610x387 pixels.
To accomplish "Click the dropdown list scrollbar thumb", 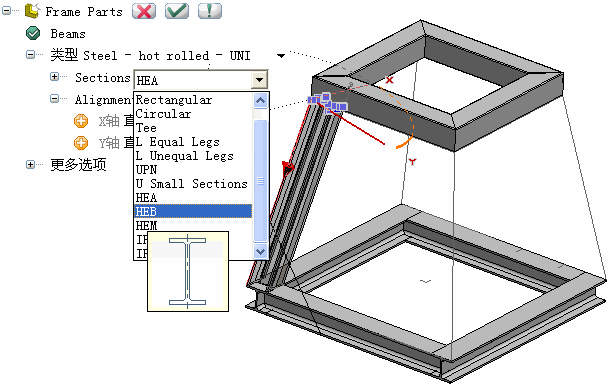I will click(x=260, y=181).
